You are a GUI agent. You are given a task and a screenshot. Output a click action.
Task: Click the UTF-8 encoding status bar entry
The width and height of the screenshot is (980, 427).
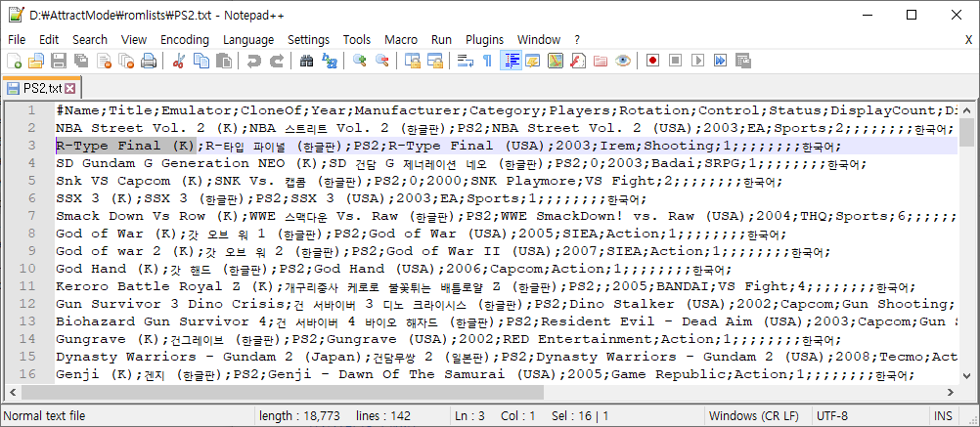click(832, 416)
